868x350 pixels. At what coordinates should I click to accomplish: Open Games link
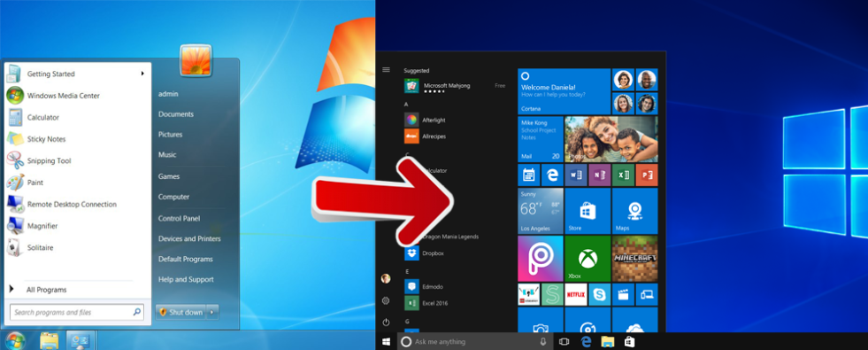pyautogui.click(x=169, y=176)
